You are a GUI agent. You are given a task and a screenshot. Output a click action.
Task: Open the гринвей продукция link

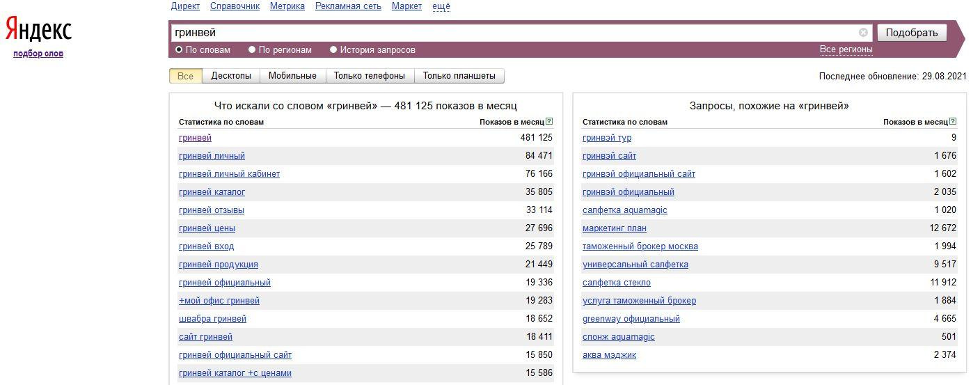click(x=219, y=265)
